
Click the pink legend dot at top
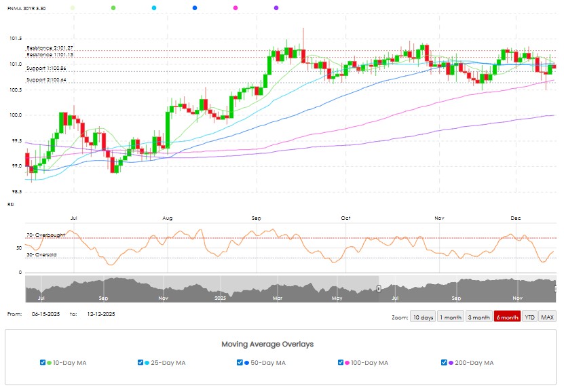236,7
